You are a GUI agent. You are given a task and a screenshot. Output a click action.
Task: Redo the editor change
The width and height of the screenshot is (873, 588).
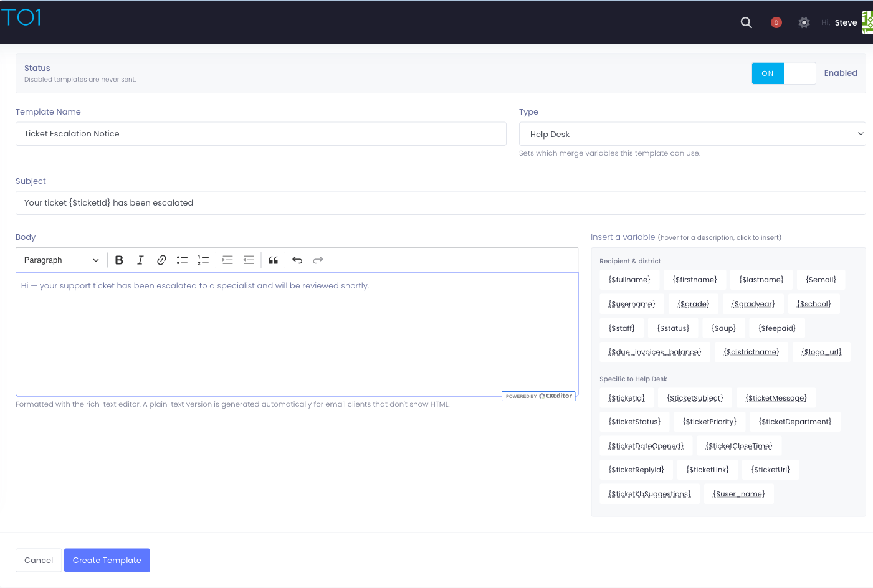click(x=318, y=260)
